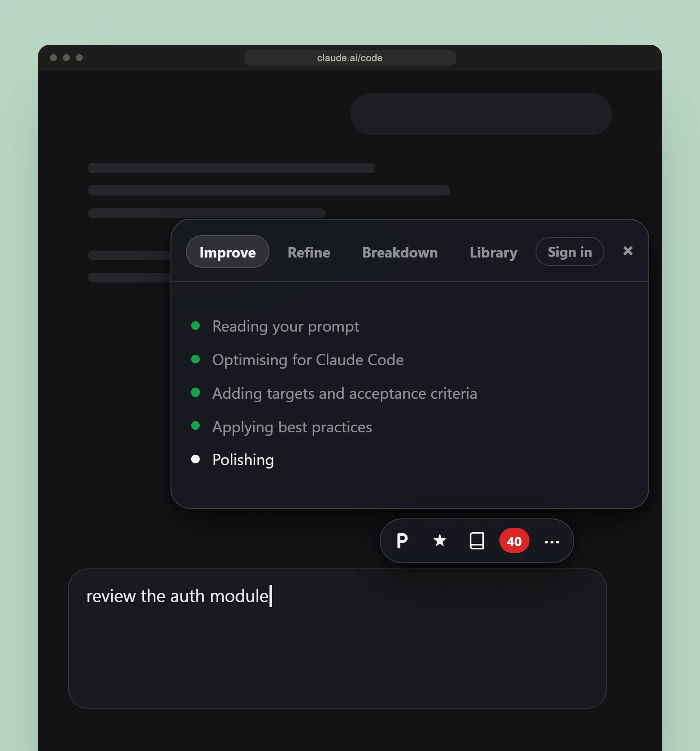Click the star favorites icon
700x751 pixels.
(440, 540)
